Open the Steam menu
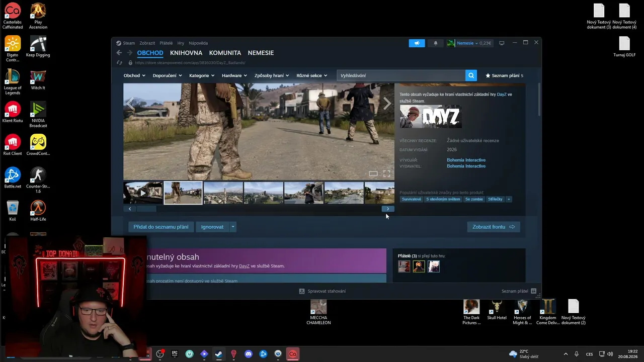This screenshot has width=644, height=362. pos(129,43)
